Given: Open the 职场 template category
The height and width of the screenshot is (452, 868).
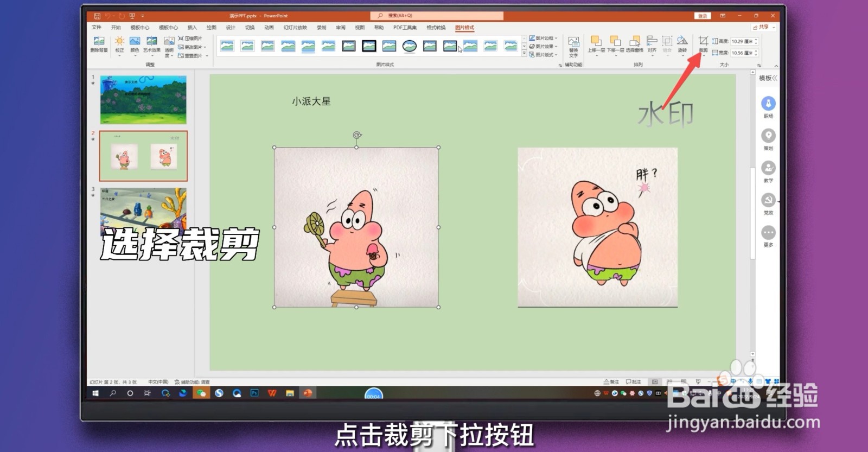Looking at the screenshot, I should tap(768, 107).
